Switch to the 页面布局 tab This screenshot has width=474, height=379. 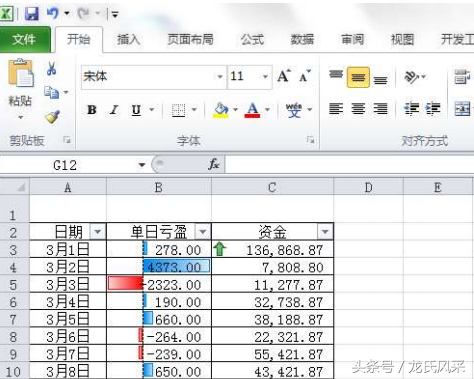coord(190,40)
